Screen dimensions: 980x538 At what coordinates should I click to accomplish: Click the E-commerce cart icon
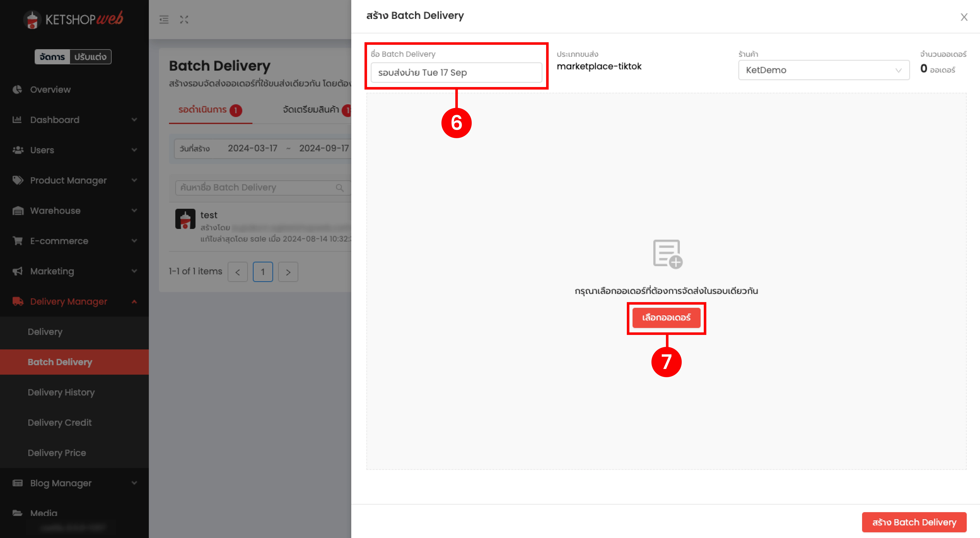tap(17, 240)
